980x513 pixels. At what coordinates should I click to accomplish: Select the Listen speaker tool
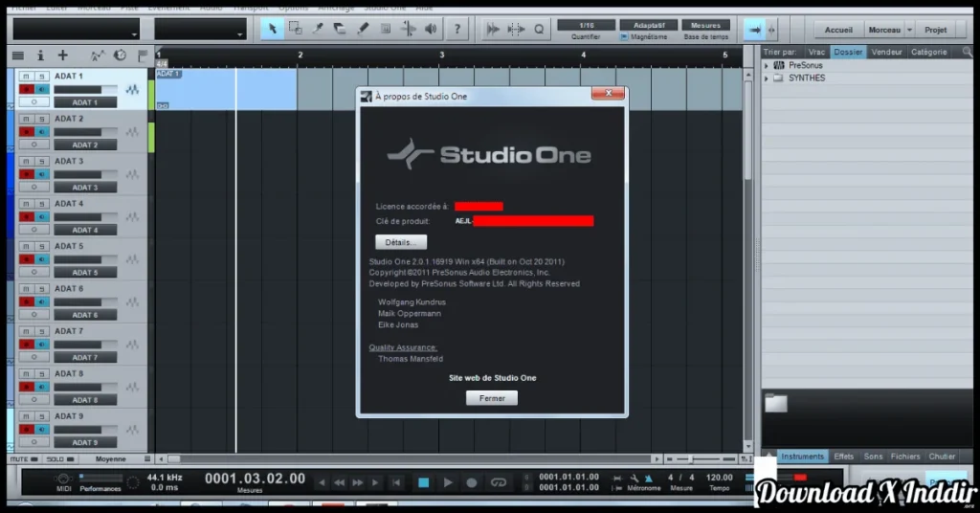pos(431,29)
